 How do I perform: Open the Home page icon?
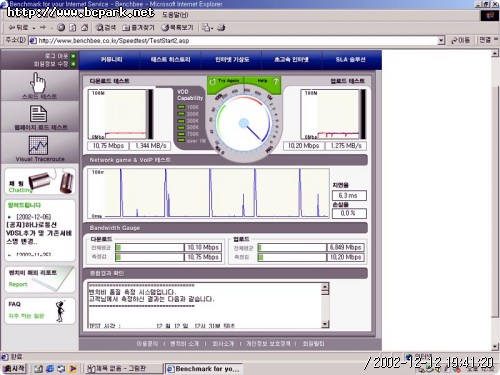pos(85,28)
